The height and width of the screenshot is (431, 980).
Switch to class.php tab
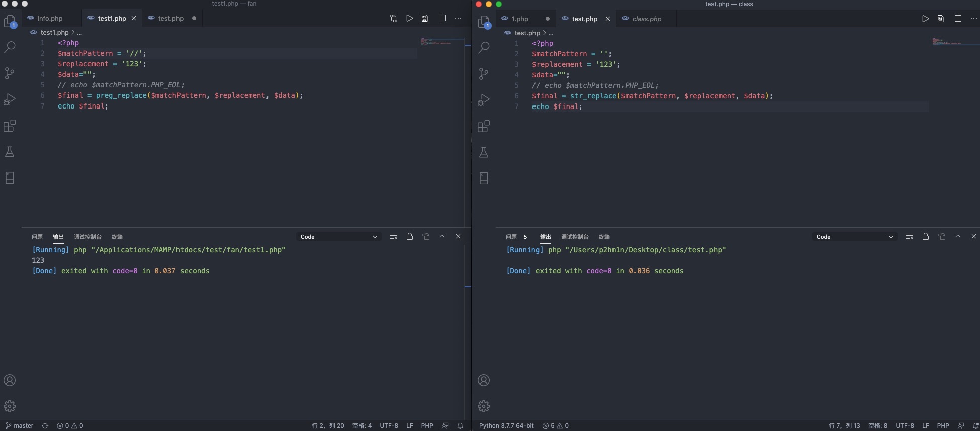(x=646, y=19)
